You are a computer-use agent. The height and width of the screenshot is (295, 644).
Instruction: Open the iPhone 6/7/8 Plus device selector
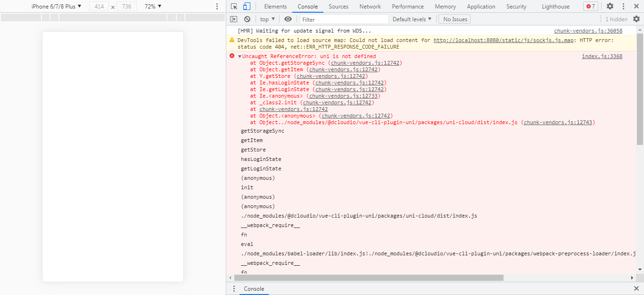[56, 7]
